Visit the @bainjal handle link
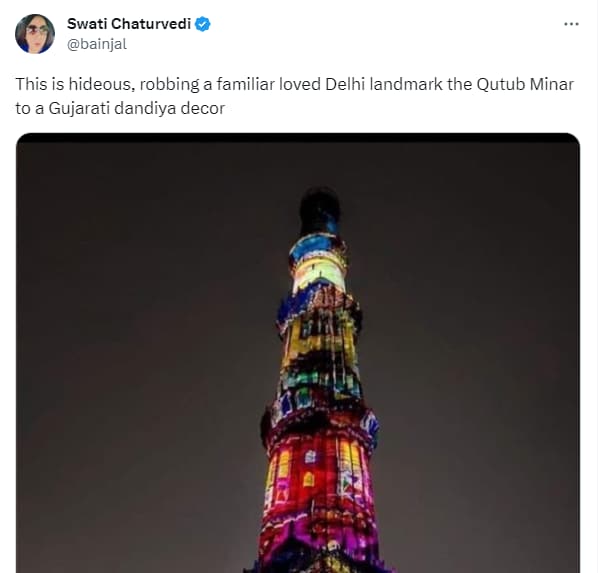The width and height of the screenshot is (598, 573). [x=97, y=44]
